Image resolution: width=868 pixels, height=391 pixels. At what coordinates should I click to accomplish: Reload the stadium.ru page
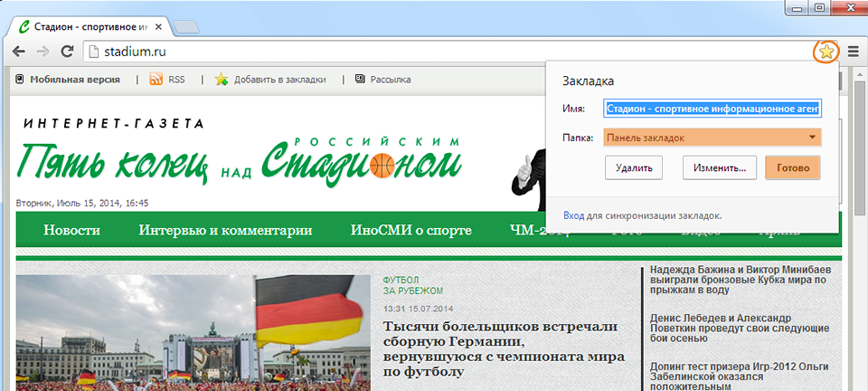coord(66,52)
